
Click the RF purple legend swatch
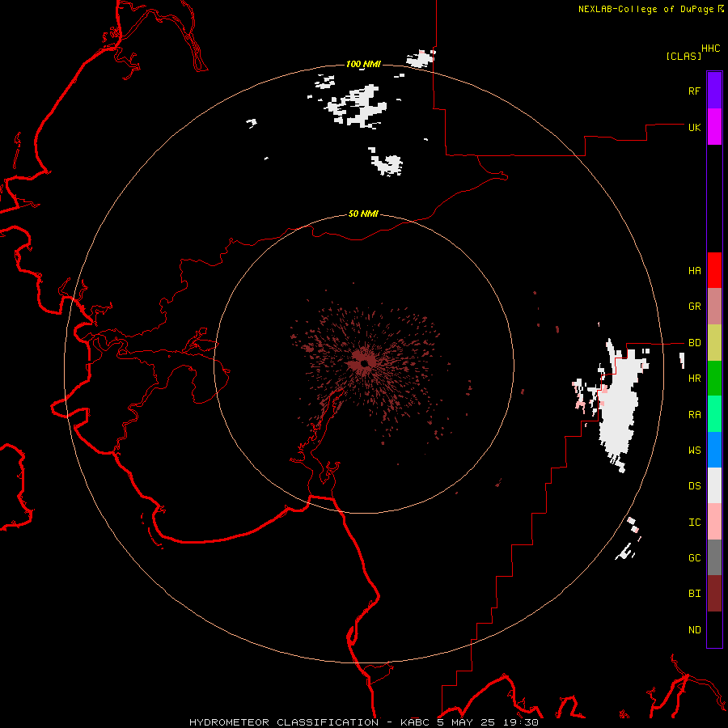pyautogui.click(x=714, y=91)
